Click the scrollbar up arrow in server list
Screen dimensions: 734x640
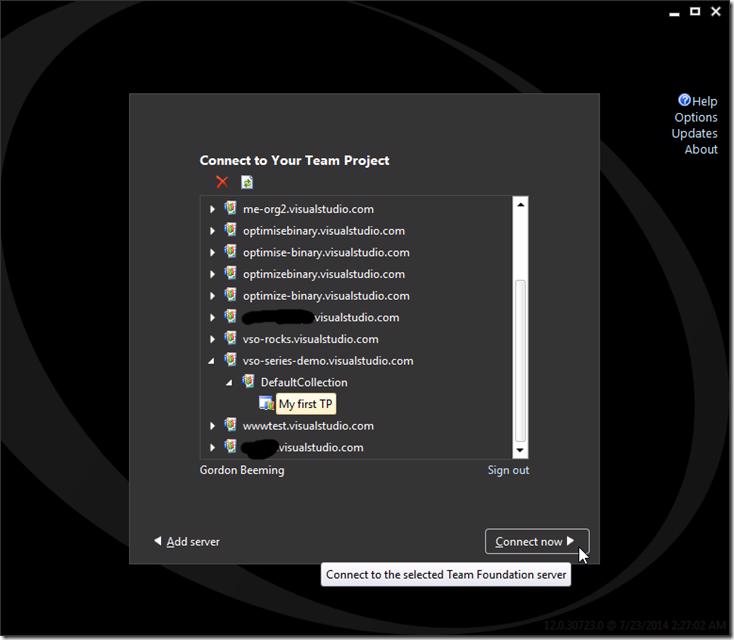(x=520, y=205)
